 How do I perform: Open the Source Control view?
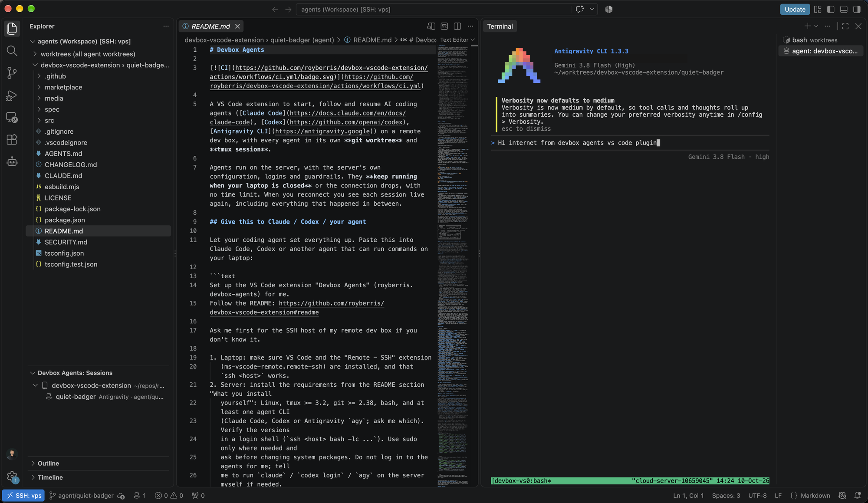tap(12, 73)
